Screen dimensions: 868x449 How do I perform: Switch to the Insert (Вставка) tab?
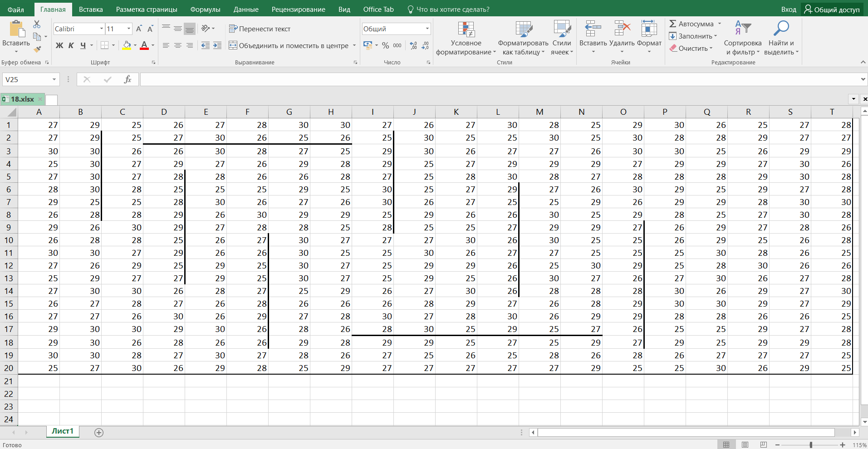(x=91, y=10)
